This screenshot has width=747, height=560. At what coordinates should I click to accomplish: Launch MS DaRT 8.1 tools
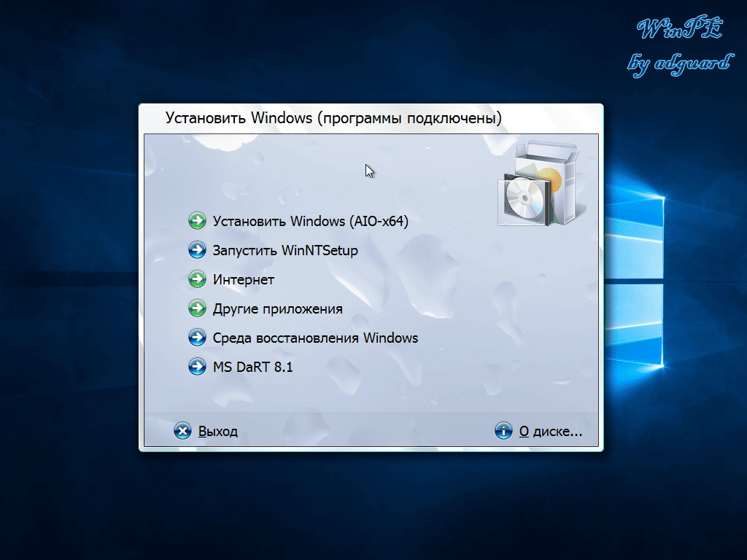coord(252,367)
